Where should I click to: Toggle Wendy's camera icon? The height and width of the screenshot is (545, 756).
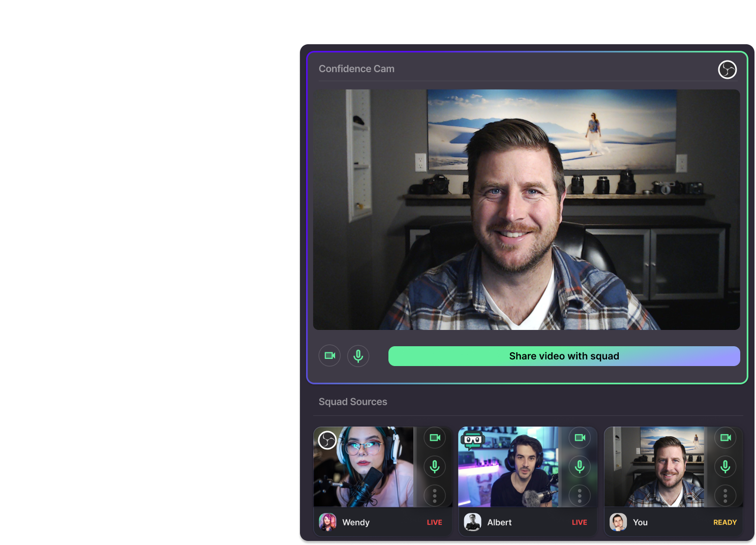(435, 438)
